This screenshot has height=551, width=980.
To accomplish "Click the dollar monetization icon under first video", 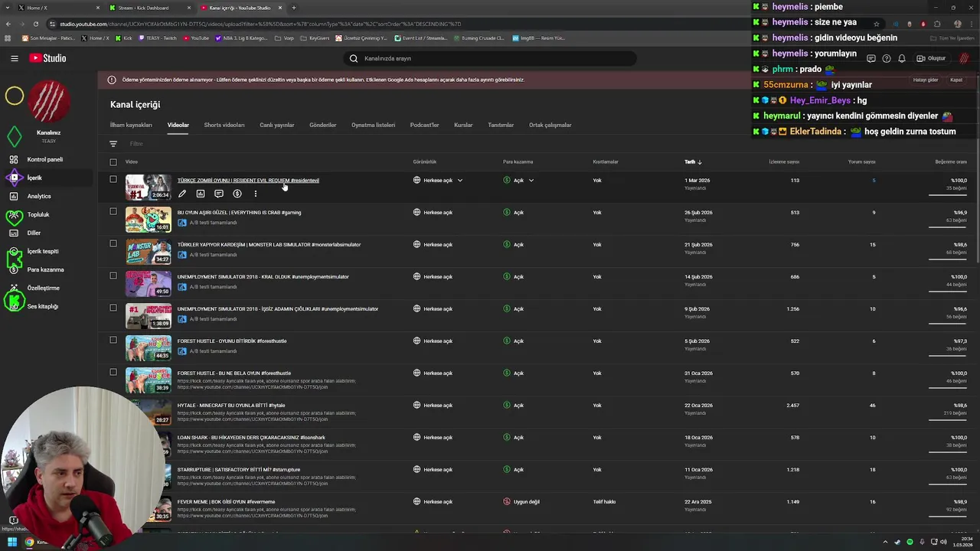I will pos(237,194).
